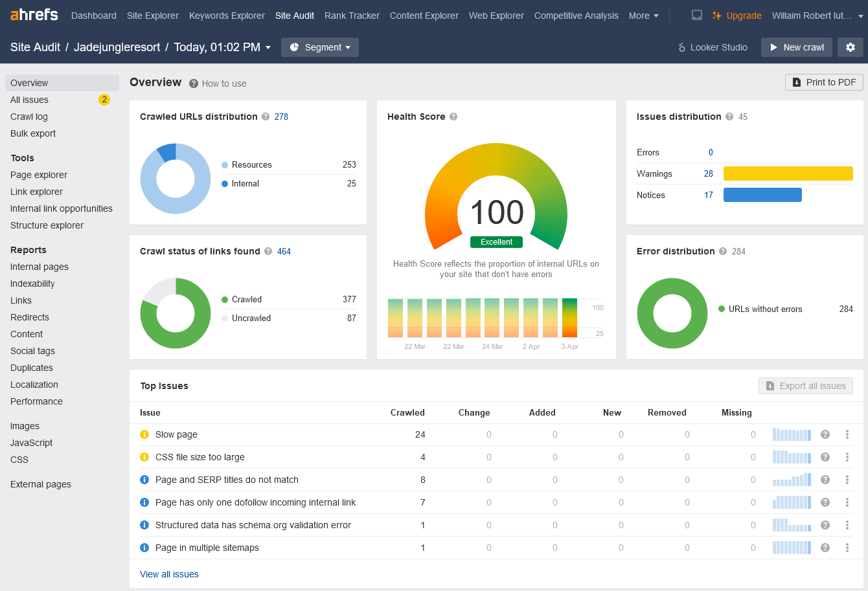Expand the More menu in top navigation
The image size is (868, 591).
[643, 16]
